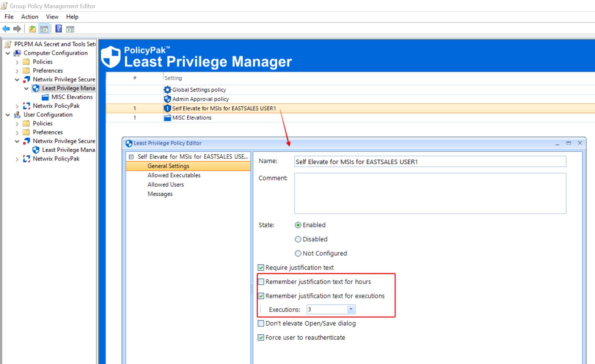Check Don't elevate Open/Save dialog
595x364 pixels.
tap(261, 324)
